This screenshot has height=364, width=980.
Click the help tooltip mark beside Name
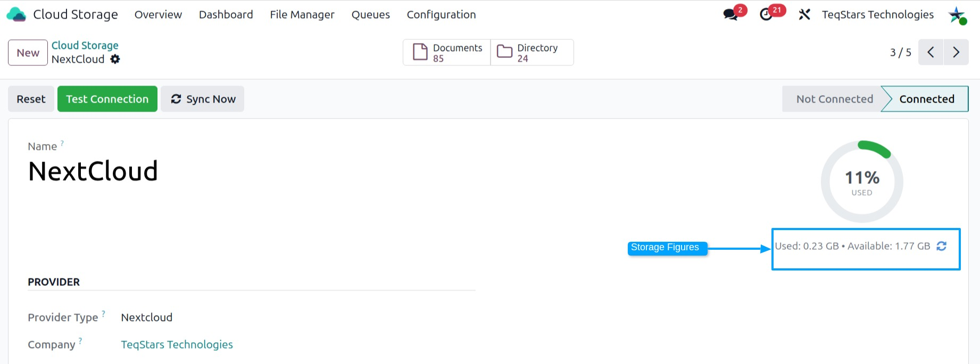pyautogui.click(x=62, y=143)
